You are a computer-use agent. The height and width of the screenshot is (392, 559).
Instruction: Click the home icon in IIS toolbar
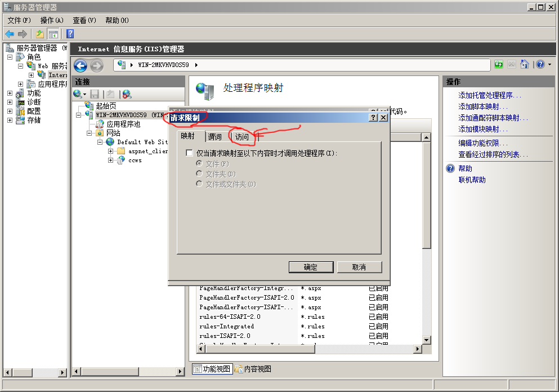click(x=525, y=65)
